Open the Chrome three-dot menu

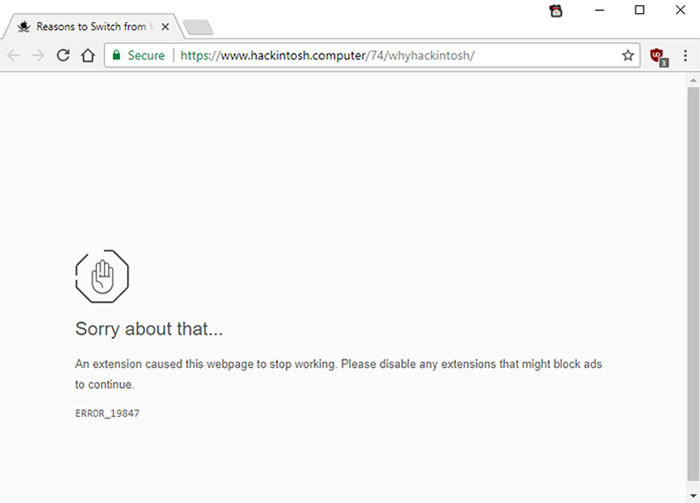pos(685,56)
